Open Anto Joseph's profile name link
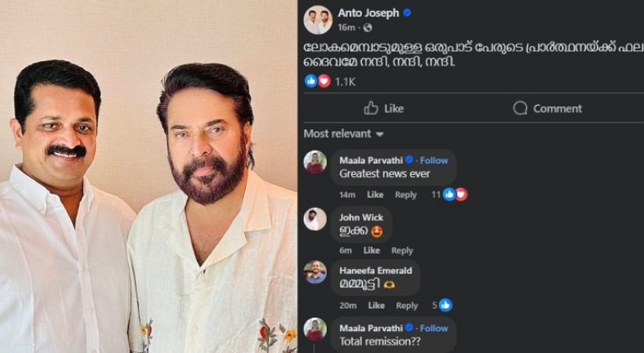Viewport: 644px width, 353px height. click(x=368, y=13)
